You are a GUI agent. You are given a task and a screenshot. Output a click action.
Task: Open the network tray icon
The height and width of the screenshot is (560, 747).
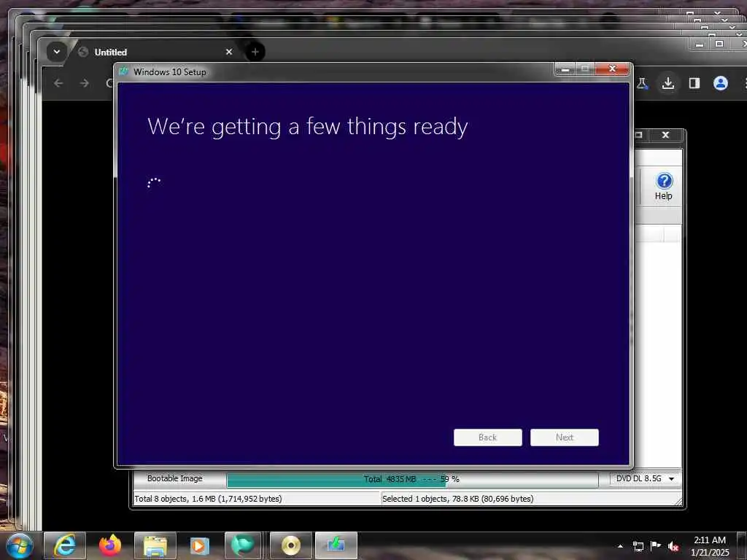coord(638,546)
